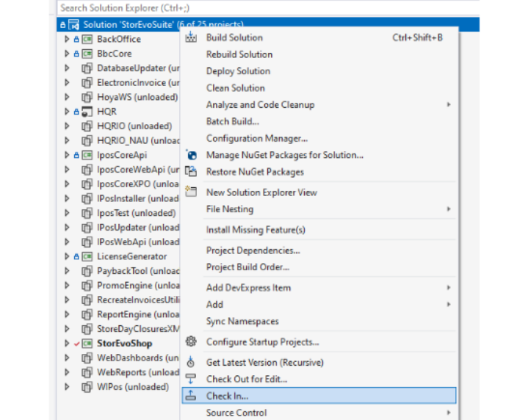Select the StorEvoShop project name
This screenshot has height=420, width=528.
[x=125, y=343]
